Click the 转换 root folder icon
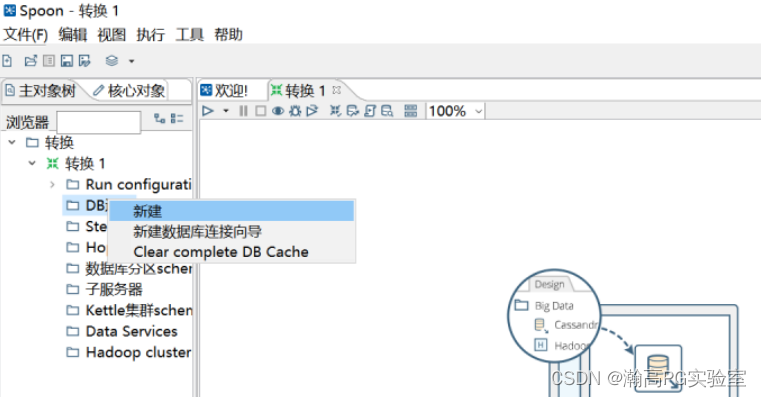This screenshot has height=397, width=761. point(33,142)
